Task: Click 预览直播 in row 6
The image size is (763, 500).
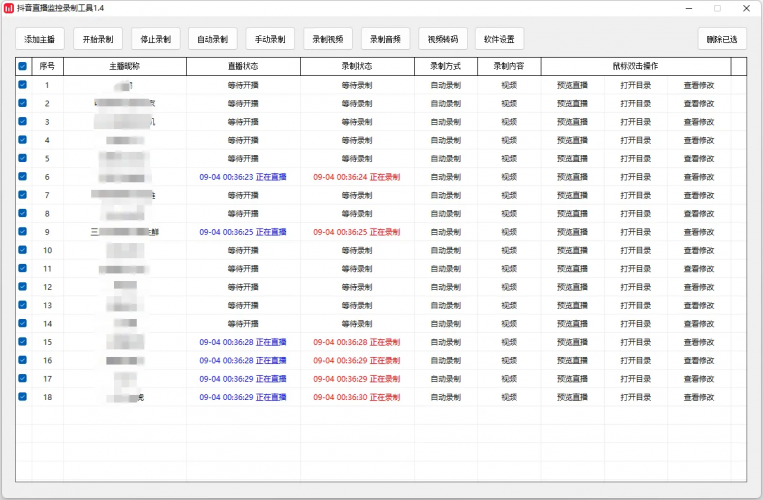Action: point(572,177)
